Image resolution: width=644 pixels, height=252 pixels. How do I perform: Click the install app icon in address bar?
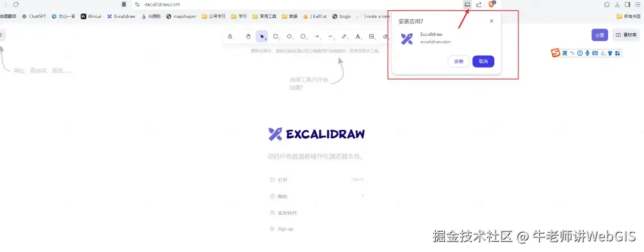(467, 4)
